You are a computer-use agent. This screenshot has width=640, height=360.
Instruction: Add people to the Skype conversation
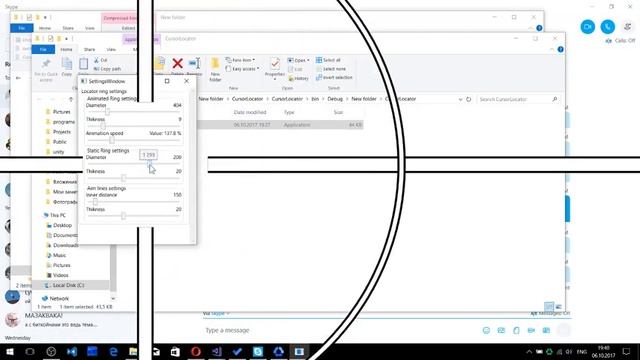[x=628, y=27]
